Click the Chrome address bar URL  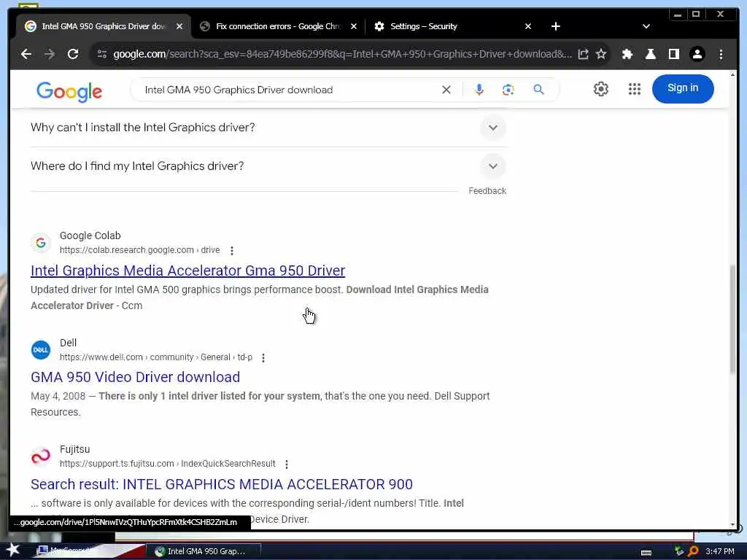pos(342,54)
